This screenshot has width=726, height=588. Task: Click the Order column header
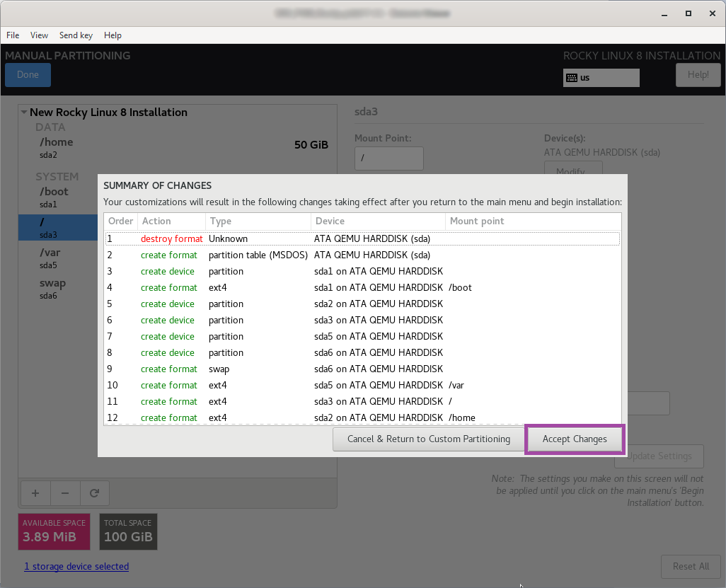pos(120,221)
